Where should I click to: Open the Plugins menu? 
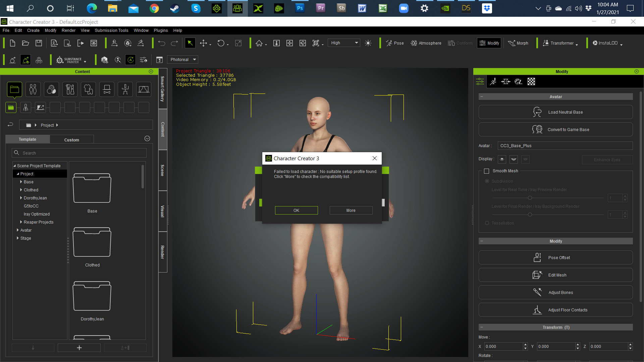(161, 31)
